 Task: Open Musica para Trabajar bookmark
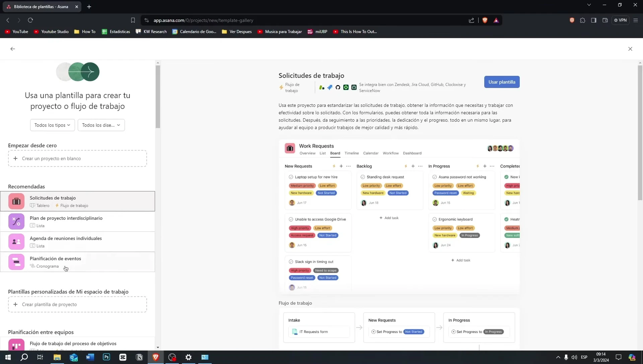click(x=280, y=32)
